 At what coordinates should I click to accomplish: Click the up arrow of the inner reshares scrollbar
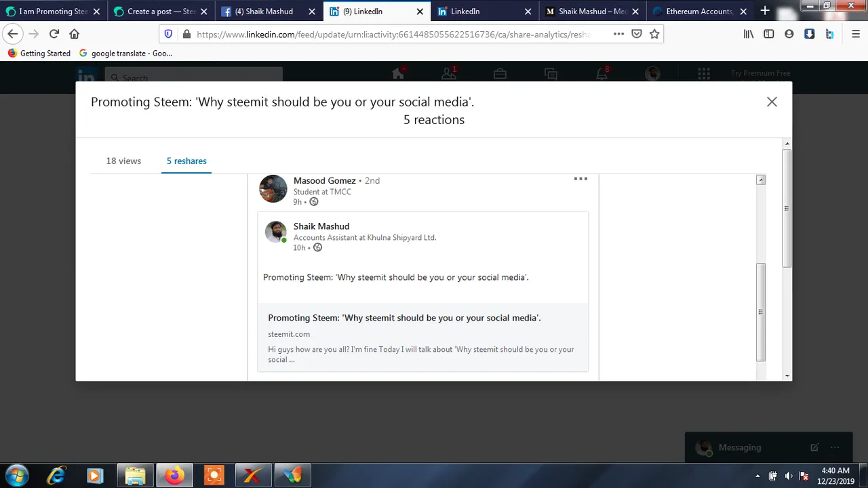[x=761, y=180]
